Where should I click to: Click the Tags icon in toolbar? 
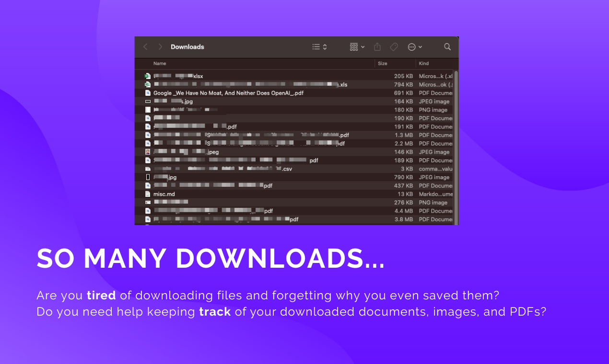(394, 47)
